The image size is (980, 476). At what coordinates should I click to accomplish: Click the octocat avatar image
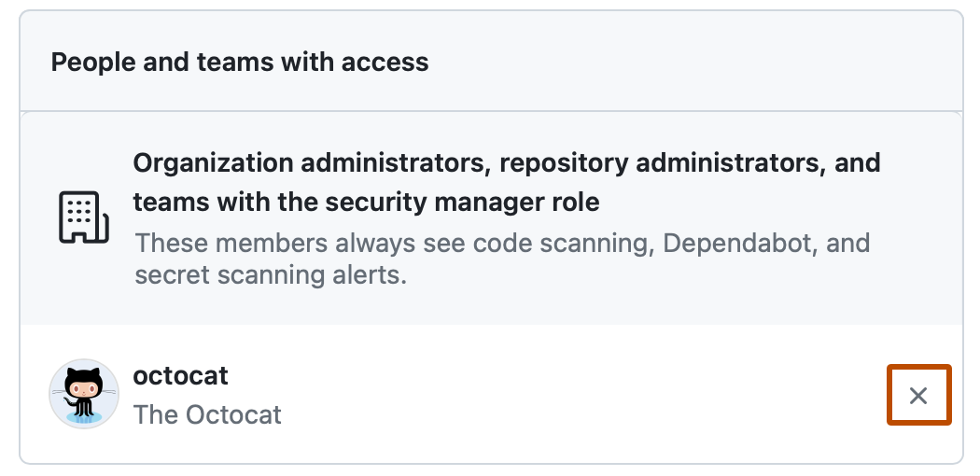click(x=84, y=395)
